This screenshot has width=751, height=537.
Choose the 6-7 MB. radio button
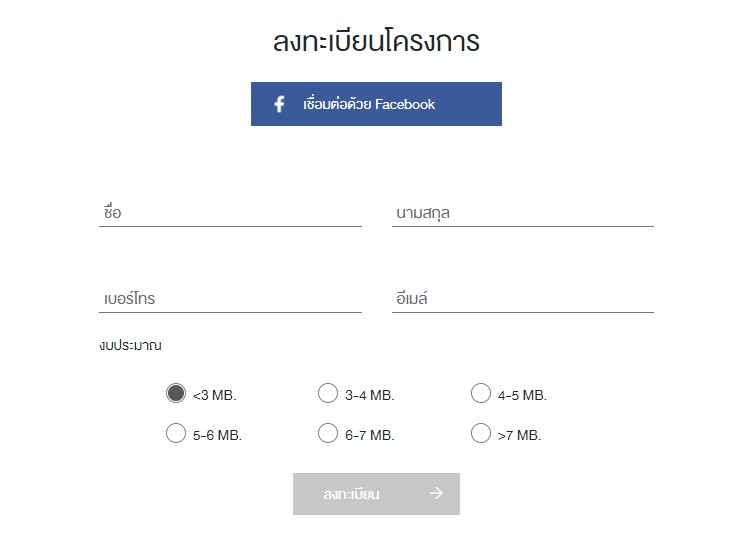328,433
